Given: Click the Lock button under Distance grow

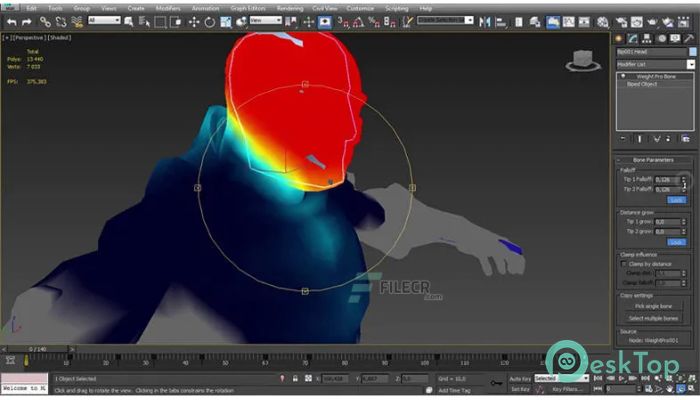Looking at the screenshot, I should coord(677,242).
